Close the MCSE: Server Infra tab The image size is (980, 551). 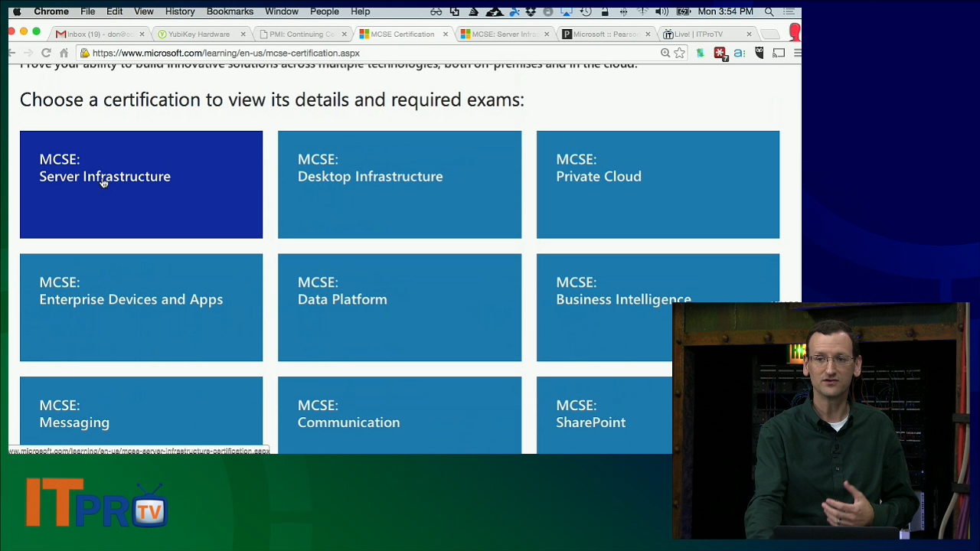pyautogui.click(x=546, y=34)
